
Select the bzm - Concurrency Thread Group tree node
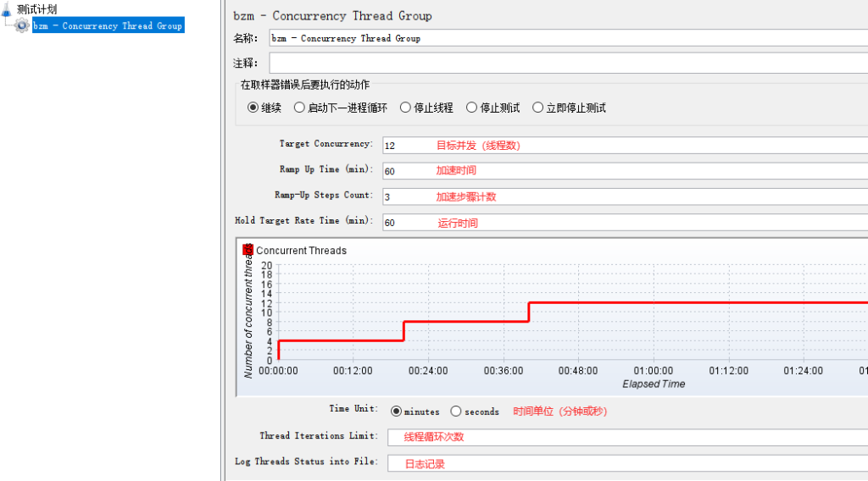tap(107, 26)
